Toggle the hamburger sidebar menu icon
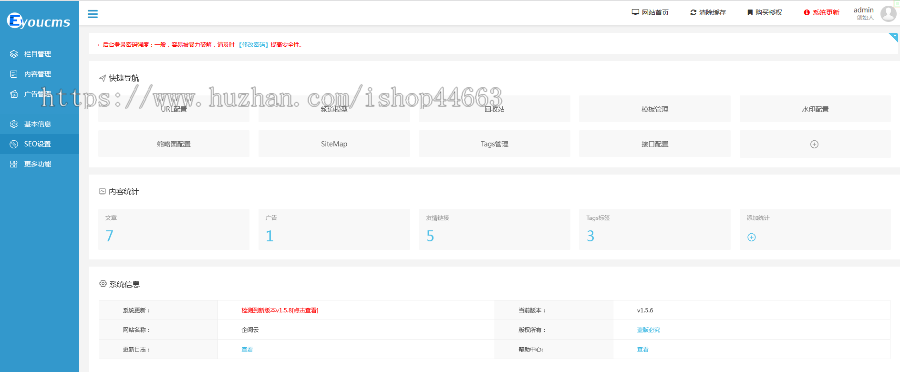This screenshot has height=372, width=900. (x=92, y=14)
